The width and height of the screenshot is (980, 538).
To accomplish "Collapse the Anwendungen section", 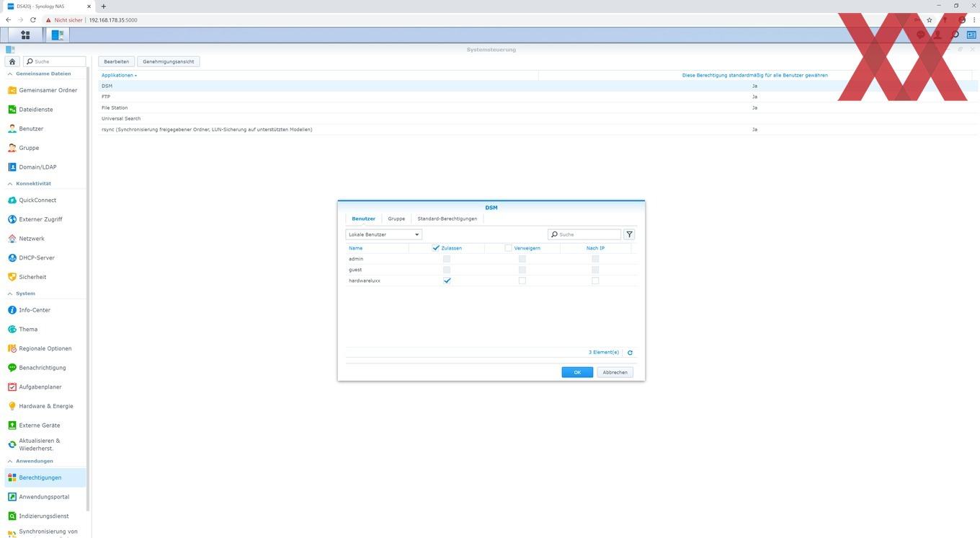I will pos(10,461).
